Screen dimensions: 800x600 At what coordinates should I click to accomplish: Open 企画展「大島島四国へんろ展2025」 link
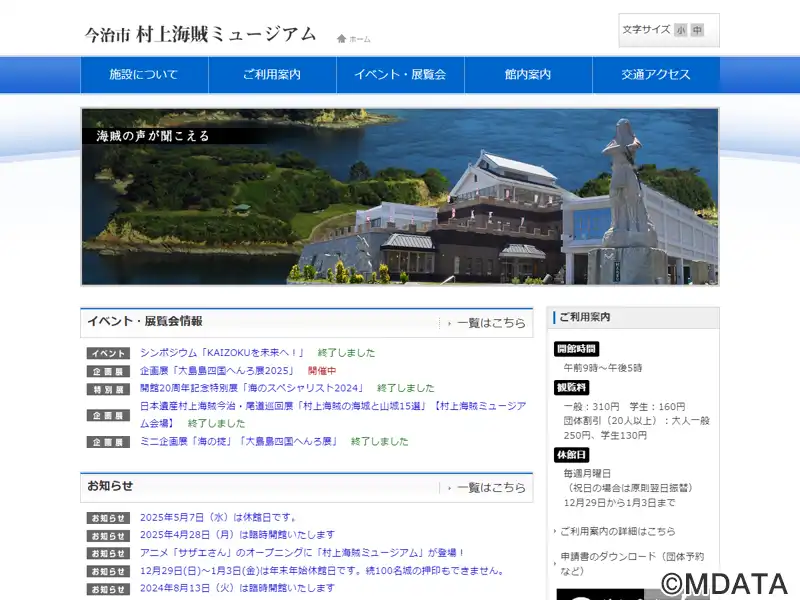coord(217,370)
